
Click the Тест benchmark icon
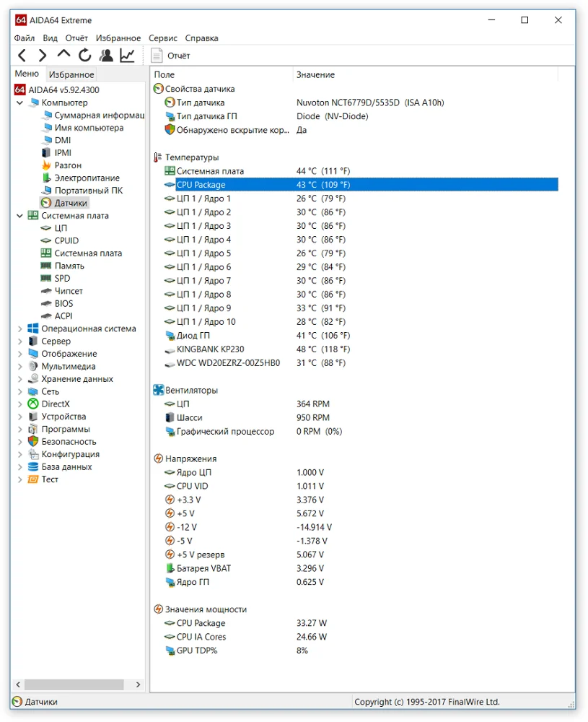tap(33, 479)
